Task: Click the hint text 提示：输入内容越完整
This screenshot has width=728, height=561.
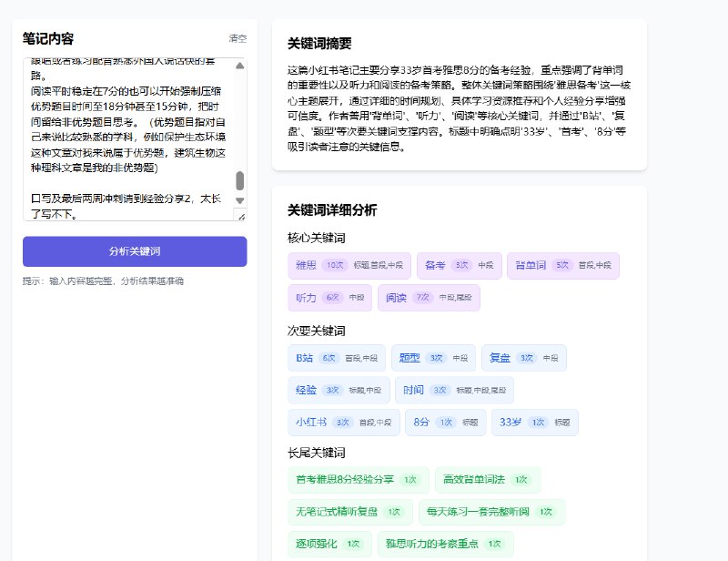Action: coord(103,281)
